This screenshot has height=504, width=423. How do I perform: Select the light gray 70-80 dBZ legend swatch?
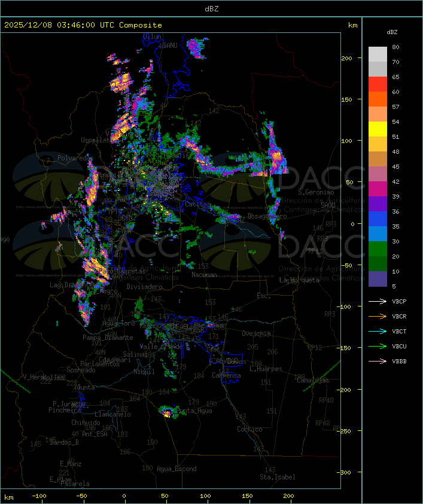coord(378,54)
